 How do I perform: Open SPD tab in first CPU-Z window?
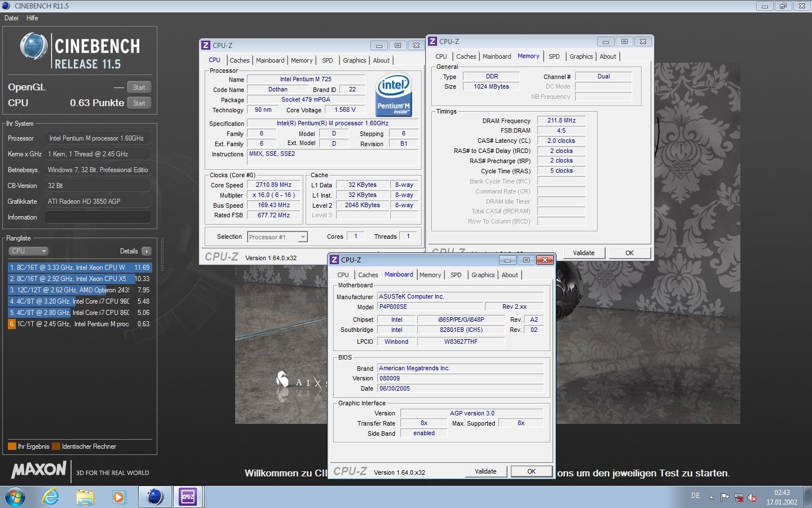(328, 60)
